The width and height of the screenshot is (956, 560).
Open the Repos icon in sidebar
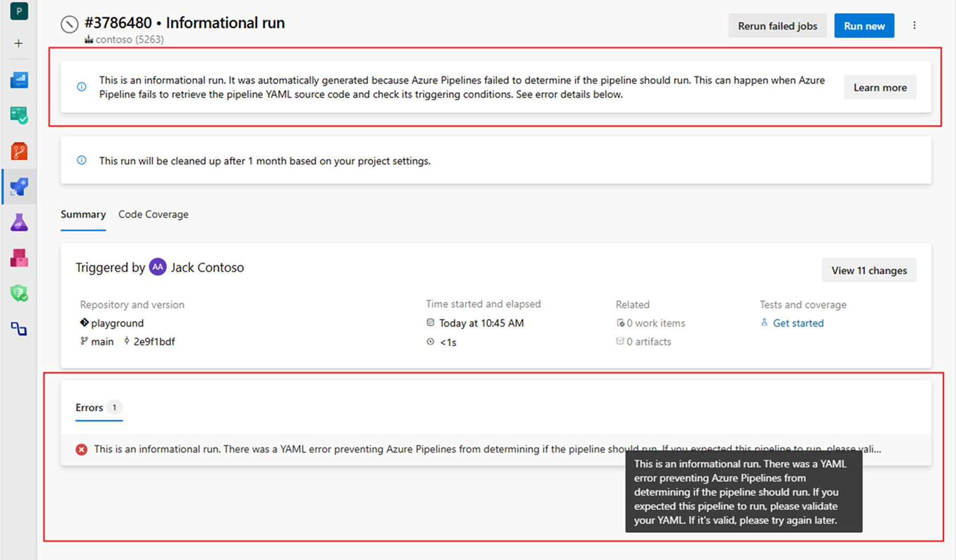[19, 150]
